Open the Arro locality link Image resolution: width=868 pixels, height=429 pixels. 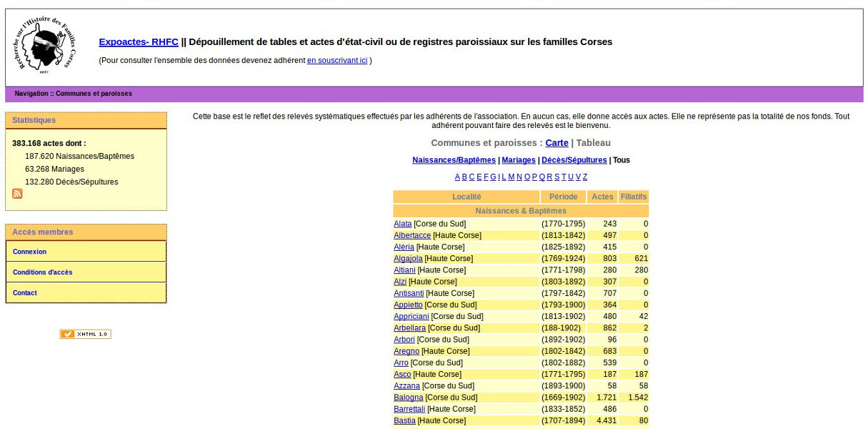click(x=401, y=363)
